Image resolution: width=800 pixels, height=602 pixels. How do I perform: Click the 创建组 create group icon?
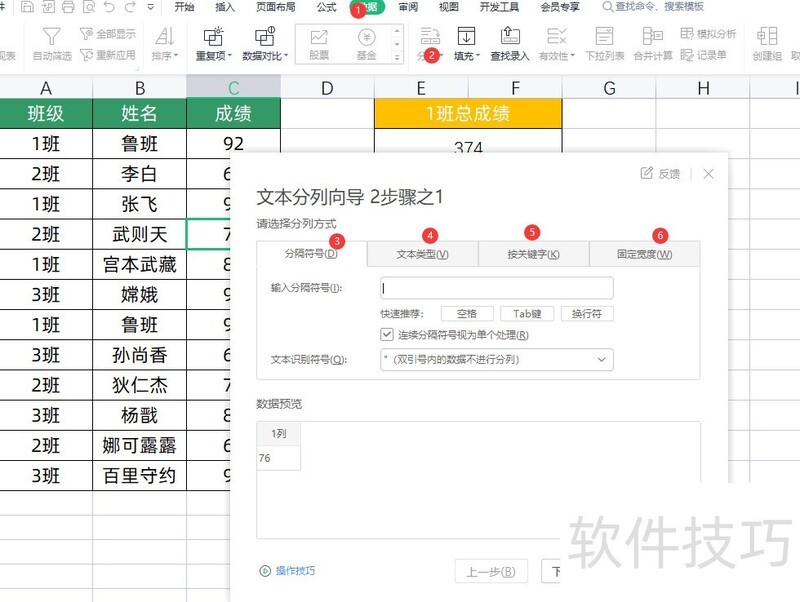tap(767, 37)
